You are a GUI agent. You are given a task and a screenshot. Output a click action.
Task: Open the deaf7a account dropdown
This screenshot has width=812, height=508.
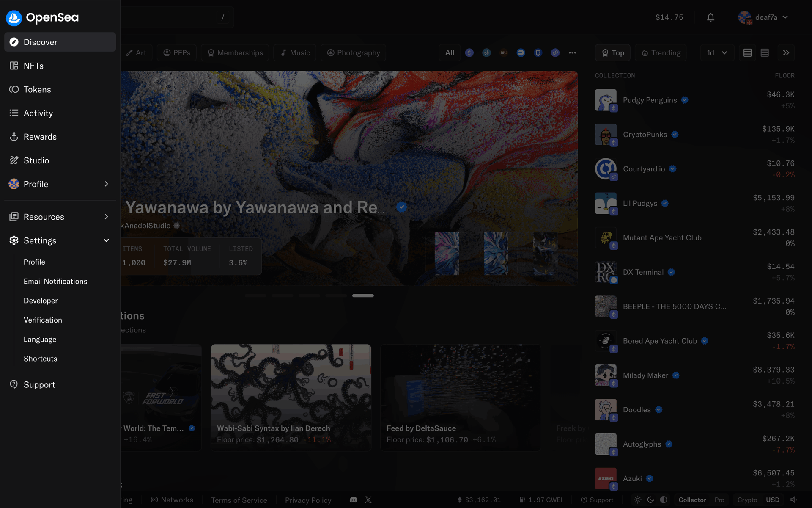(763, 17)
